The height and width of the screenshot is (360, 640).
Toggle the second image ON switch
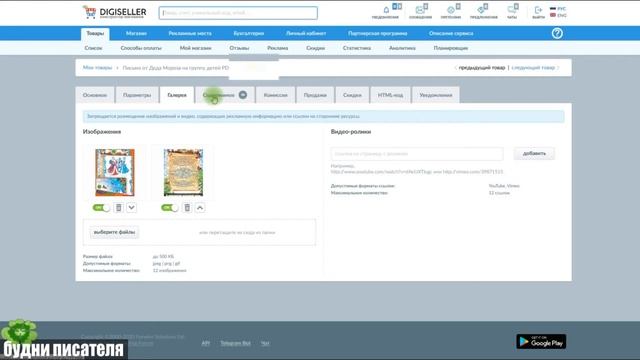click(170, 208)
